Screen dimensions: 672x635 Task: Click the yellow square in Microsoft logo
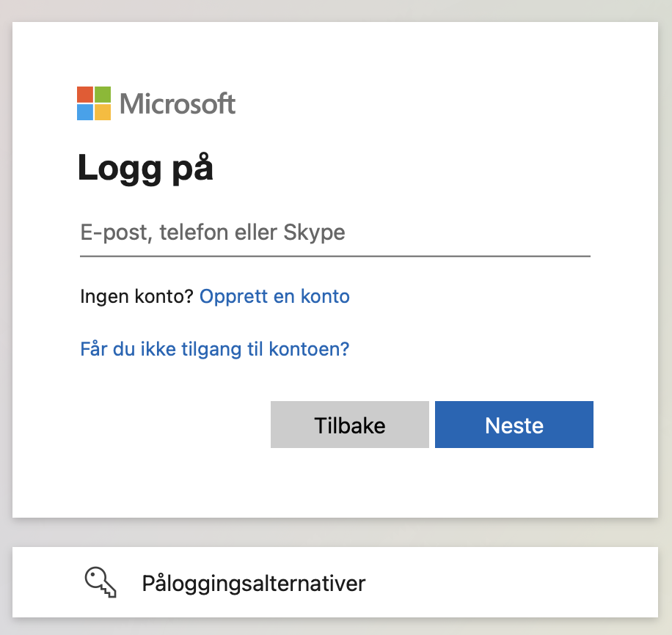click(103, 112)
